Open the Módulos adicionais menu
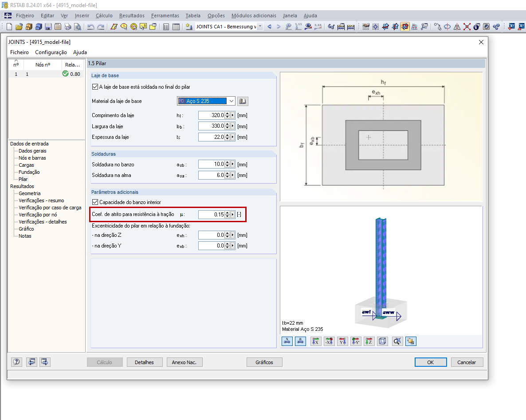Image resolution: width=526 pixels, height=420 pixels. pos(254,16)
